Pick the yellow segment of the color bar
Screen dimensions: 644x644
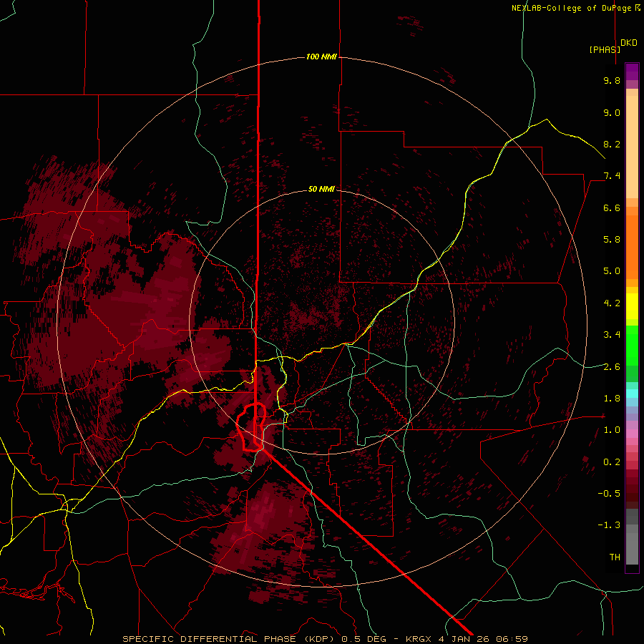pos(632,306)
